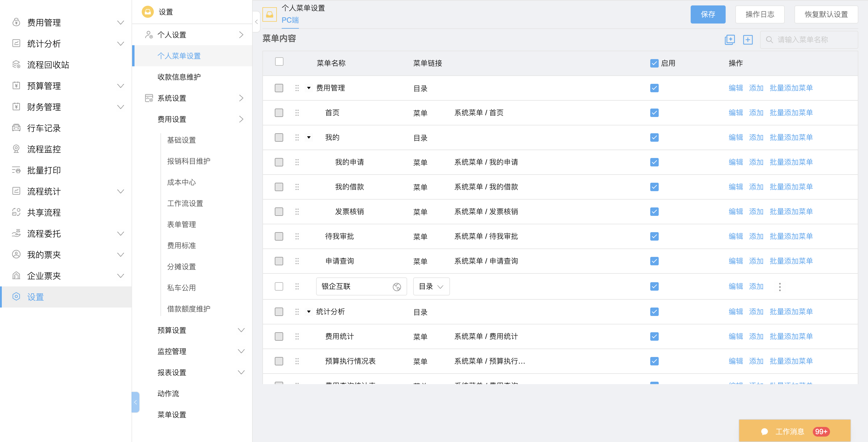Viewport: 868px width, 442px height.
Task: Disable the 启用 checkbox for 发票核销
Action: 654,212
